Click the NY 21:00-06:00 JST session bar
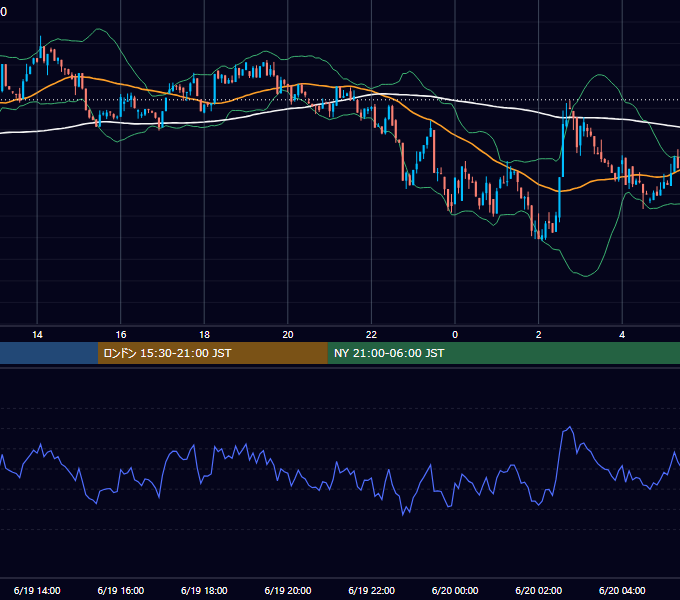This screenshot has height=600, width=680. click(x=503, y=353)
